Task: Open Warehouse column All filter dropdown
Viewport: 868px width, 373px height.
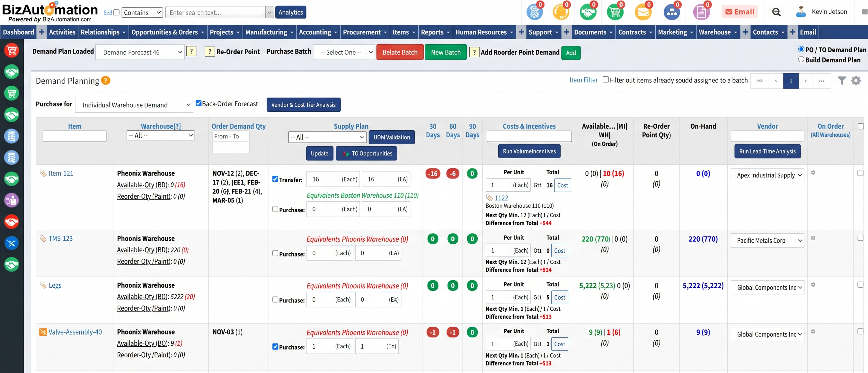Action: [161, 135]
